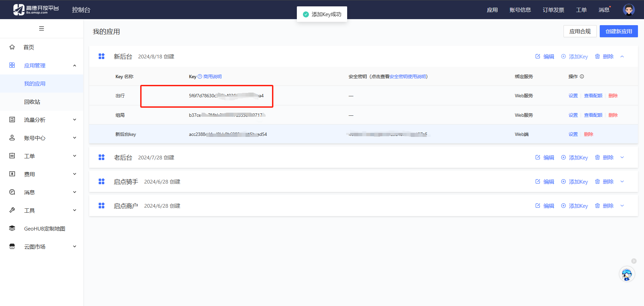Viewport: 644px width, 306px height.
Task: Open 查看配额 for the 出行 key
Action: click(593, 96)
